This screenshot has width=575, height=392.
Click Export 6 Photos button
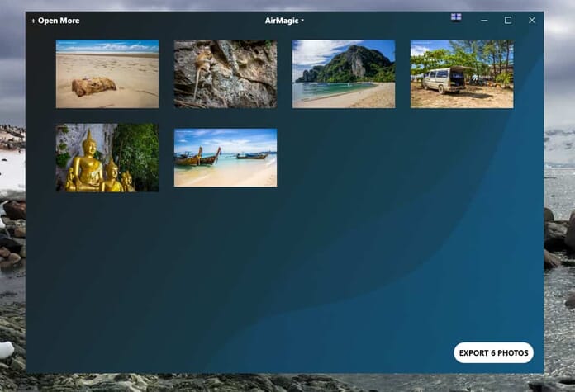click(x=493, y=353)
